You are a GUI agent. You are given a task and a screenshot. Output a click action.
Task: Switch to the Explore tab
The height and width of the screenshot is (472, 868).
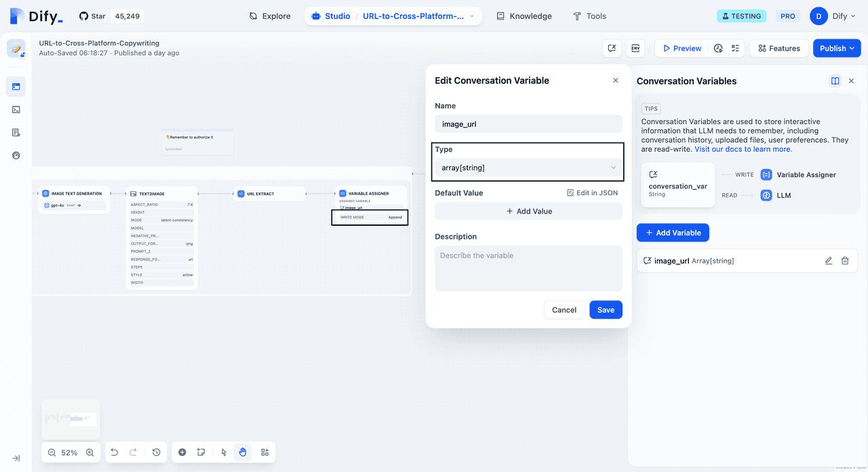pos(269,16)
